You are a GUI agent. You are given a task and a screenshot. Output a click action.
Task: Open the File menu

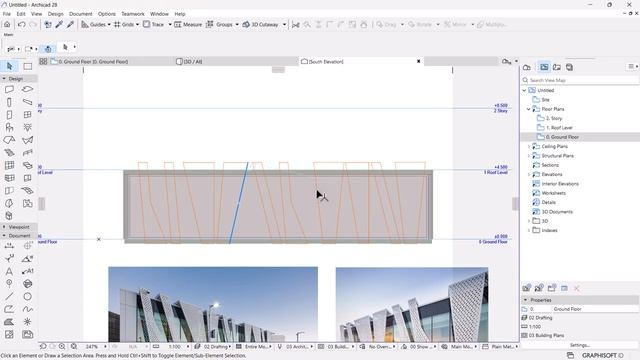tap(7, 14)
